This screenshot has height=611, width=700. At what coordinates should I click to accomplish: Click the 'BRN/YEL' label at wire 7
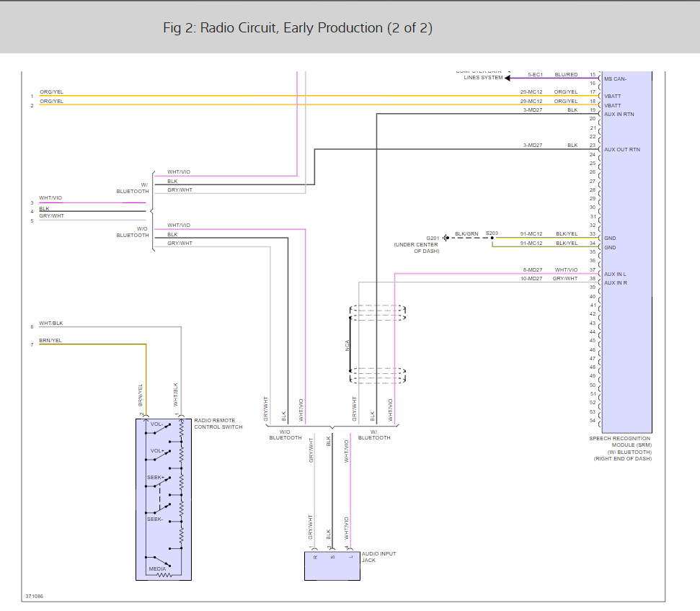click(x=50, y=341)
